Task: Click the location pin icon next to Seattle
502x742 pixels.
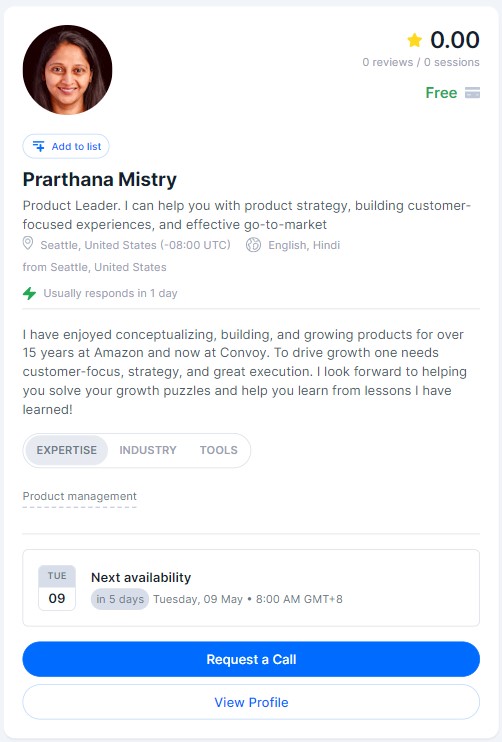Action: pyautogui.click(x=28, y=243)
